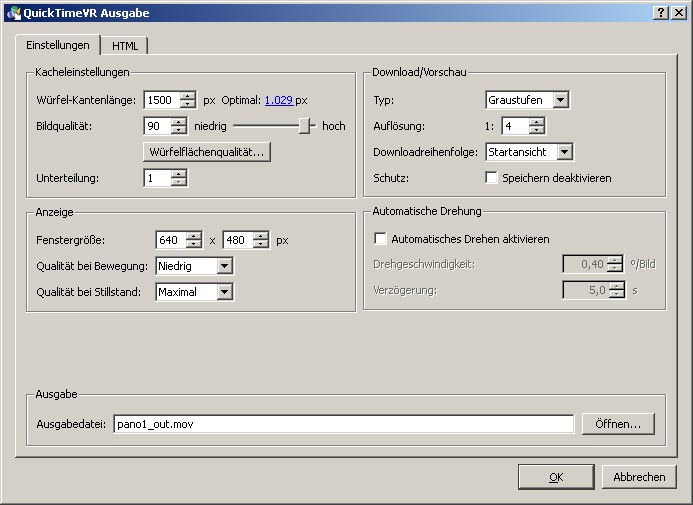The height and width of the screenshot is (505, 693).
Task: Open the Qualität bei Bewegung dropdown
Action: click(x=224, y=266)
